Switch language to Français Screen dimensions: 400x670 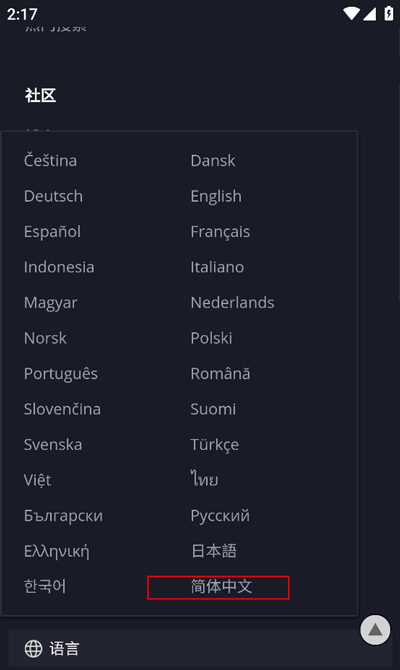(220, 232)
